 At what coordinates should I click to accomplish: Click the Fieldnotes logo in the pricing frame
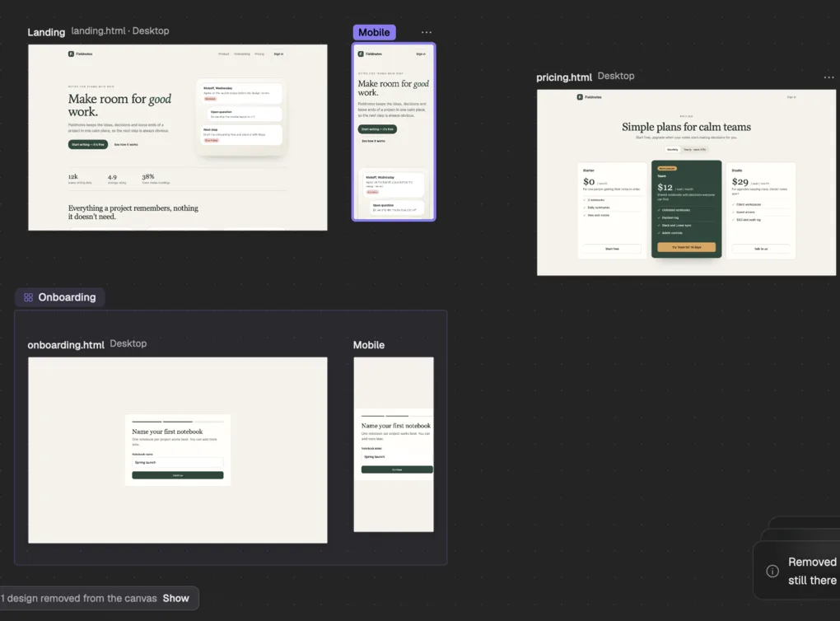coord(590,97)
